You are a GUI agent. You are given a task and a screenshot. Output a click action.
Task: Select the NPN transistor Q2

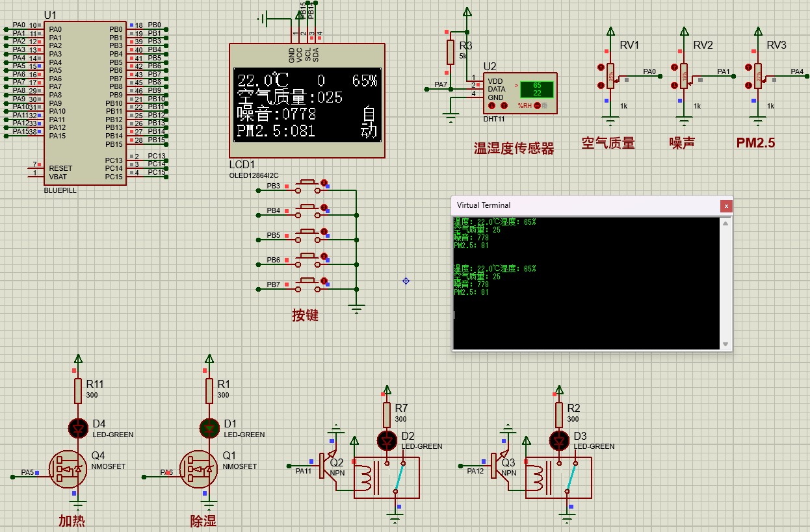click(320, 466)
